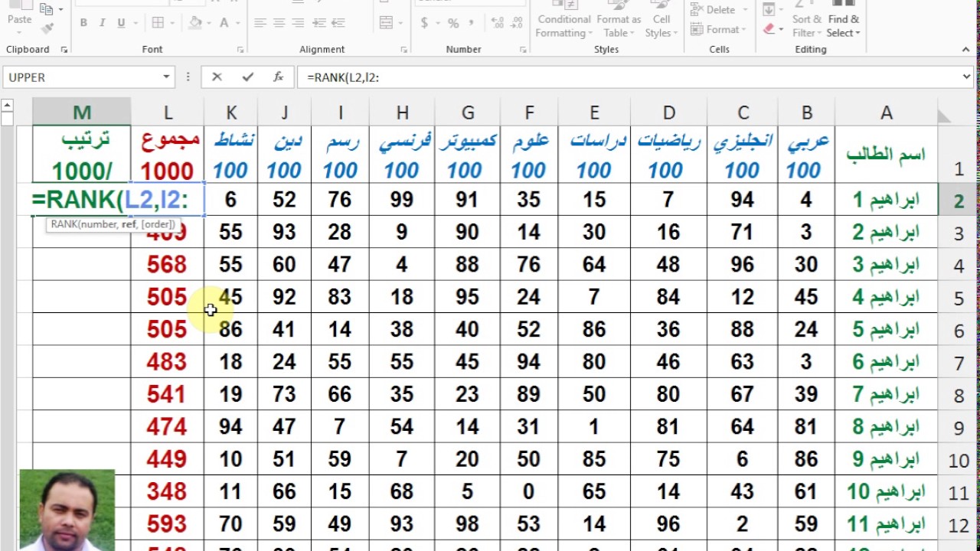The image size is (980, 551).
Task: Click the Borders icon
Action: (158, 23)
